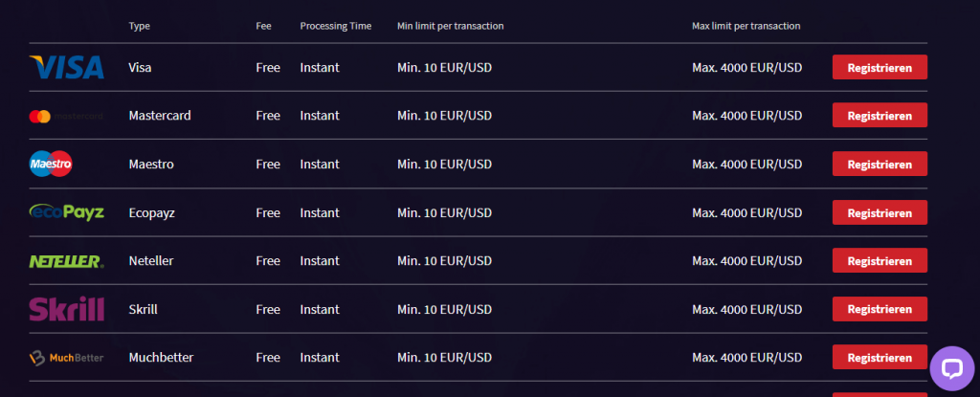This screenshot has width=980, height=397.
Task: Click Registrieren button in Skrill row
Action: (x=880, y=309)
